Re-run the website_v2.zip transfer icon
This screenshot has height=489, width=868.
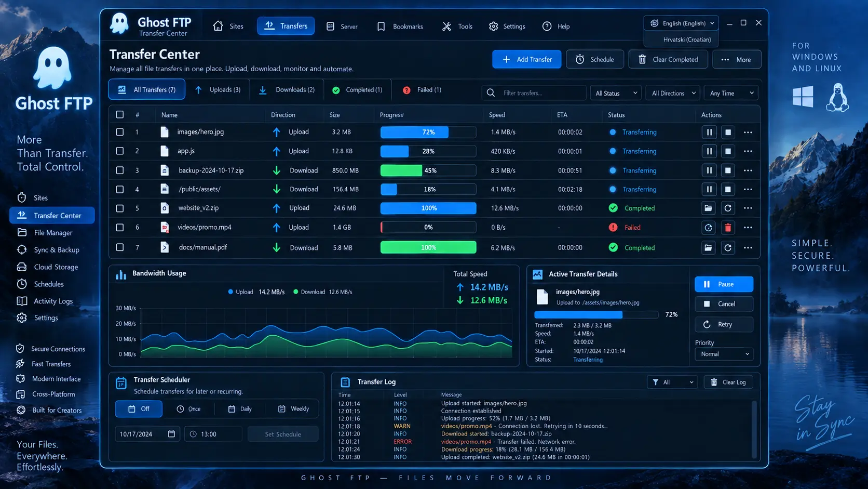tap(728, 208)
